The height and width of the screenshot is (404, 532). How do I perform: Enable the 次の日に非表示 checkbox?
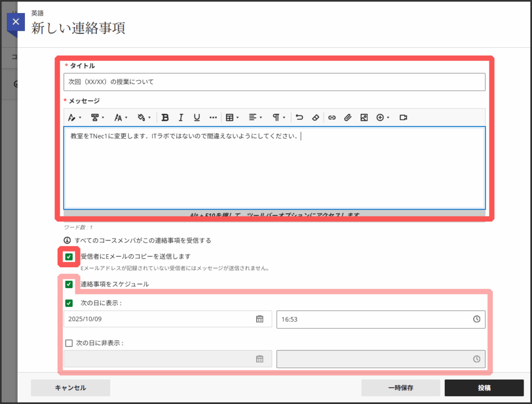coord(69,343)
